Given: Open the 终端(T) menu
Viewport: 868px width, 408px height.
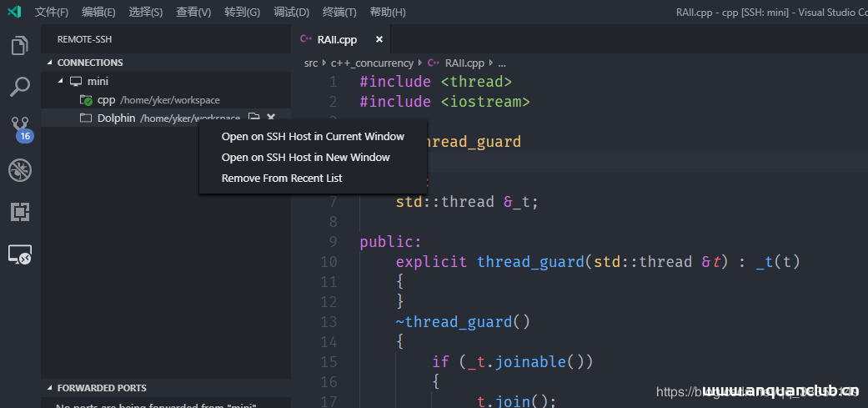Looking at the screenshot, I should (339, 13).
